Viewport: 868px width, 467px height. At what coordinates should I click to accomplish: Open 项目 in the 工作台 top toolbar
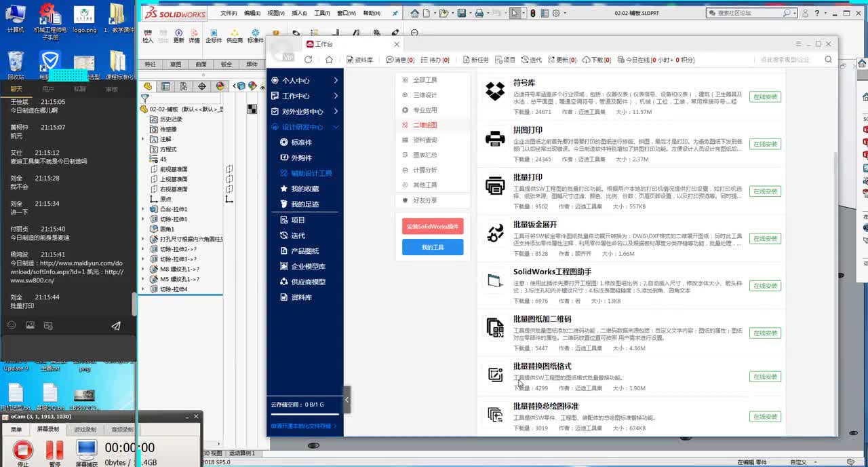tap(505, 60)
